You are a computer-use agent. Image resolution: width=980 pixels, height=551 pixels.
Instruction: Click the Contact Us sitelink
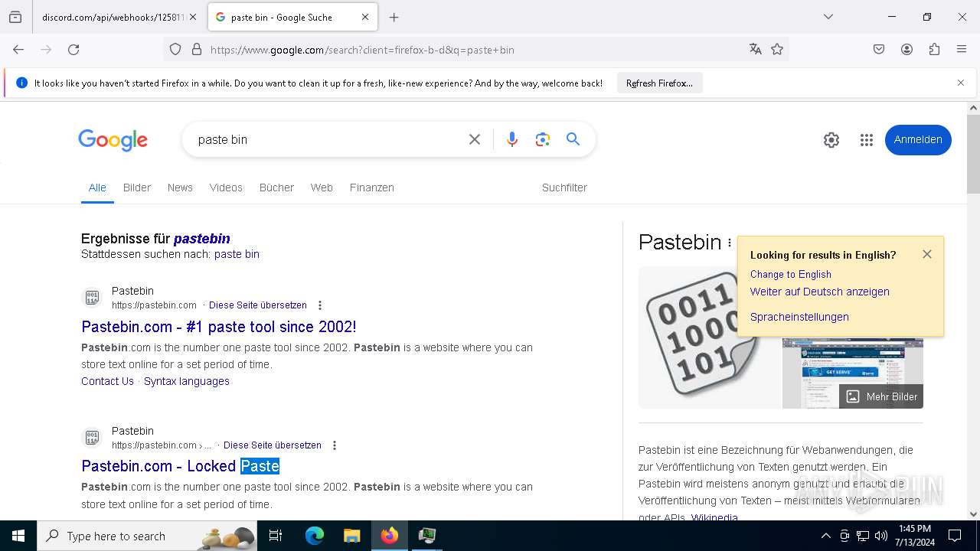[x=107, y=381]
